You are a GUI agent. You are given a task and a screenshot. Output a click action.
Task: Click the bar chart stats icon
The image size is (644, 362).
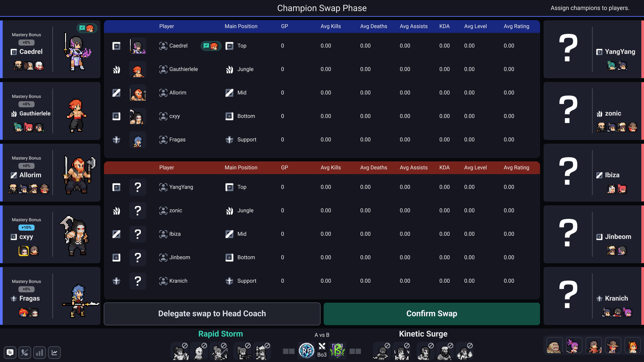point(39,353)
